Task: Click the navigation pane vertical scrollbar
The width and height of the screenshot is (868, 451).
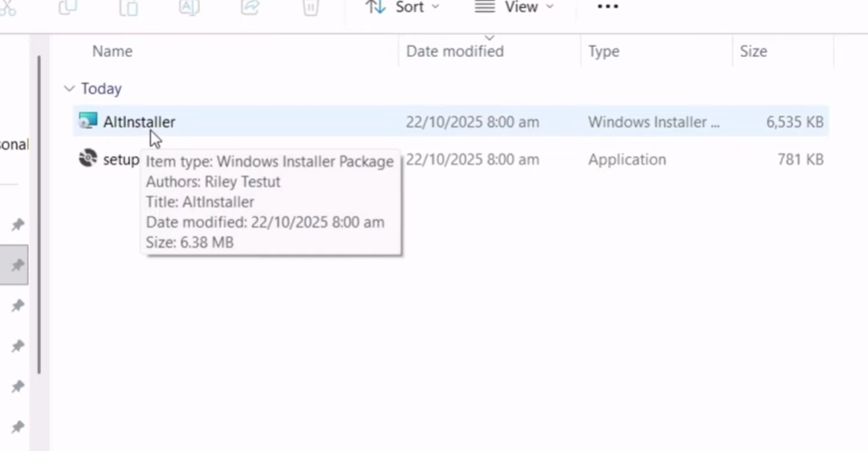Action: (38, 212)
